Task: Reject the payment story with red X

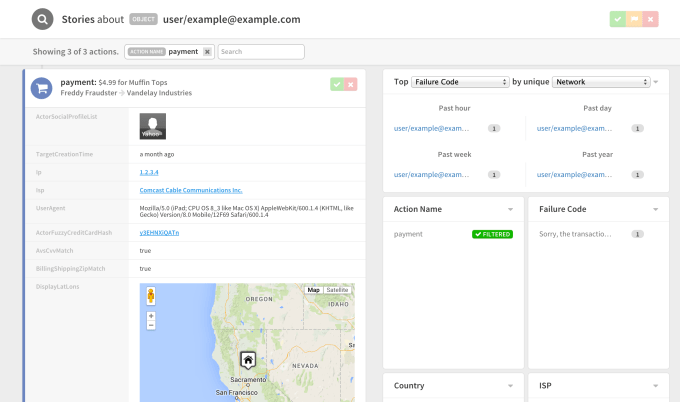Action: point(350,85)
